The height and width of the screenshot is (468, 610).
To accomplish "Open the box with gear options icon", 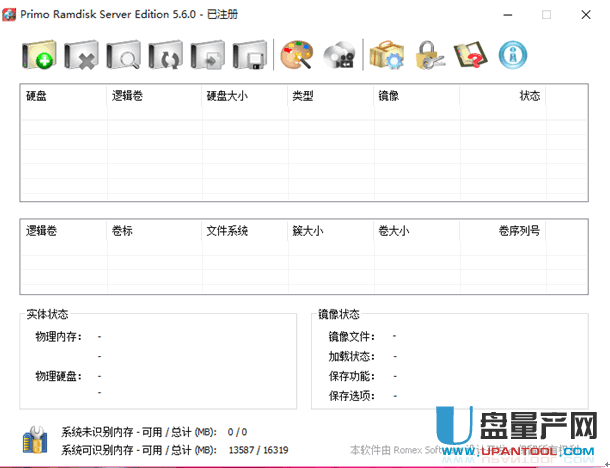I will click(x=386, y=55).
